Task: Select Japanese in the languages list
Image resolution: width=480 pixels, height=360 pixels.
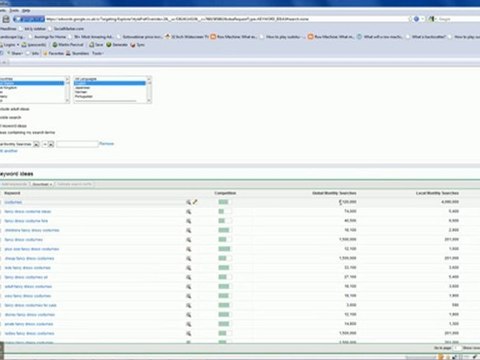Action: click(x=82, y=88)
